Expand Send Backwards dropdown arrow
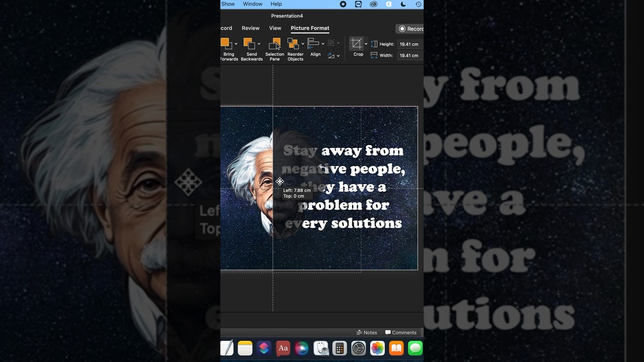Viewport: 644px width, 362px height. click(x=259, y=44)
